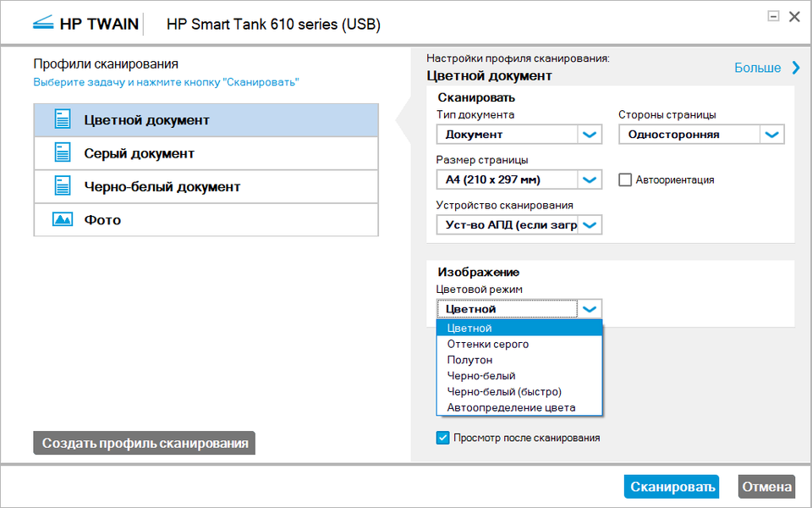The width and height of the screenshot is (812, 508).
Task: Click the Фото profile picture icon
Action: pos(63,220)
